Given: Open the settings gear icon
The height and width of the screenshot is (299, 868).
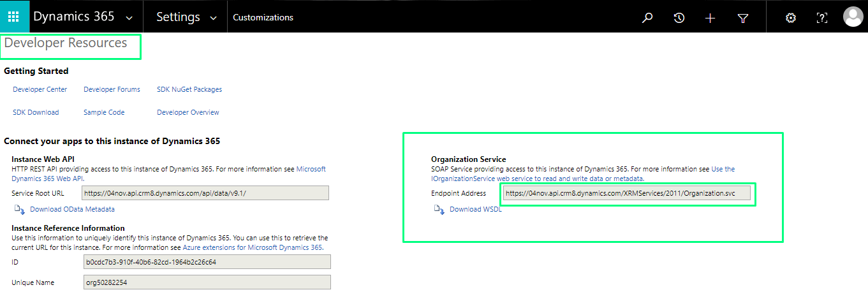Looking at the screenshot, I should [x=791, y=18].
